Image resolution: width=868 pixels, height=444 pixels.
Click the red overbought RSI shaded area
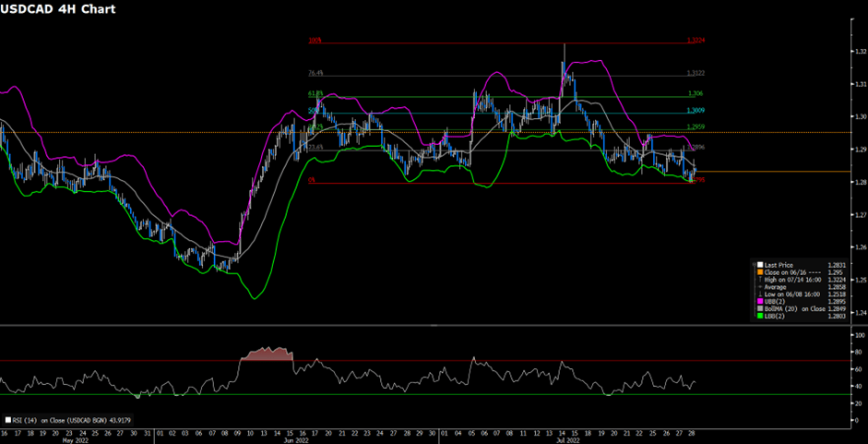coord(266,354)
